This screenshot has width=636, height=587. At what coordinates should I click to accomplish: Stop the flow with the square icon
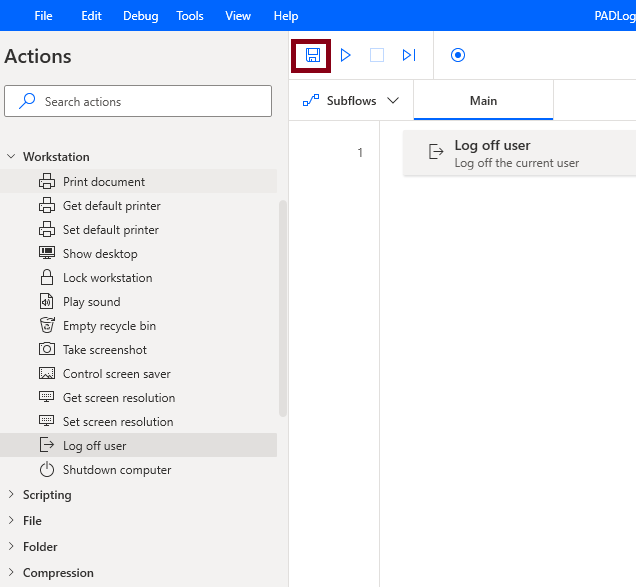[x=377, y=55]
